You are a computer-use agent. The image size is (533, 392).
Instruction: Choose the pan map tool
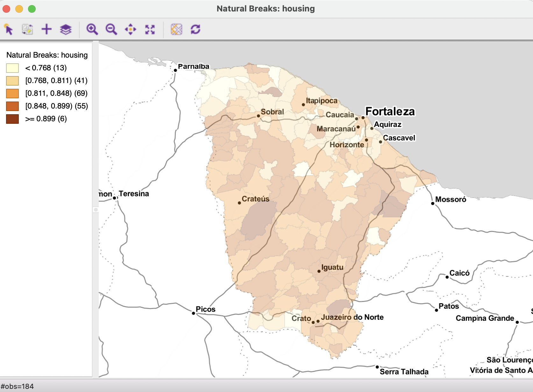coord(131,29)
